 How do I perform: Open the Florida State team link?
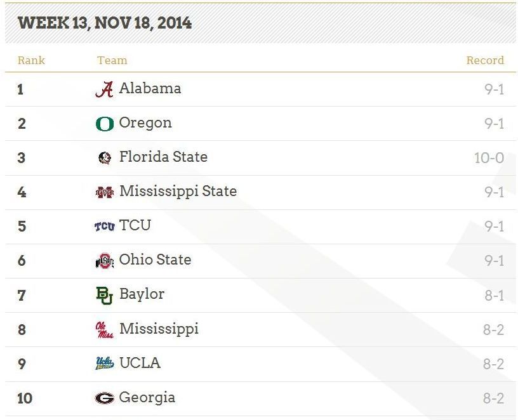tap(164, 157)
